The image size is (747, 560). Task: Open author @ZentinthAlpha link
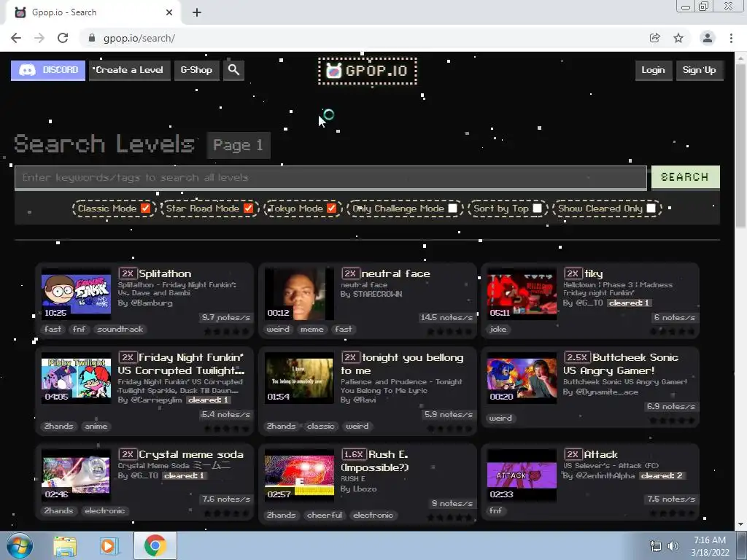(x=605, y=475)
